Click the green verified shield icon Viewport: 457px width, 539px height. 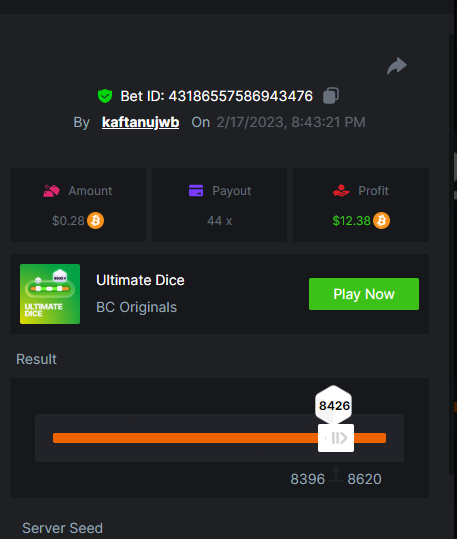tap(105, 96)
